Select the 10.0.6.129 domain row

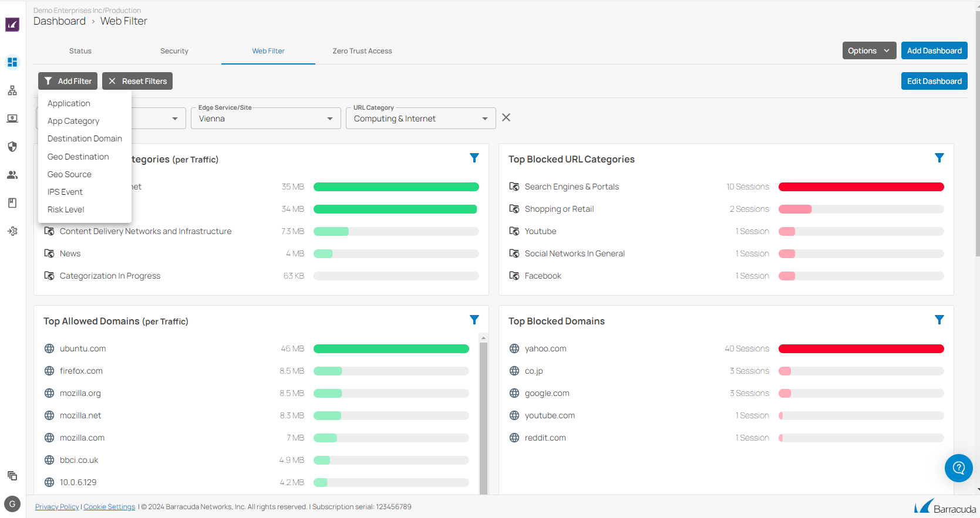(256, 482)
